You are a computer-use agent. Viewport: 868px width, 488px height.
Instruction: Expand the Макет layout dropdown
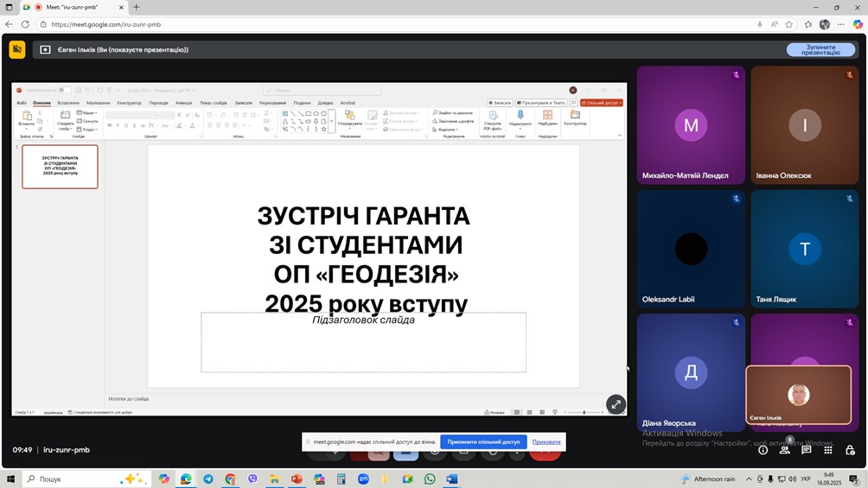point(86,113)
